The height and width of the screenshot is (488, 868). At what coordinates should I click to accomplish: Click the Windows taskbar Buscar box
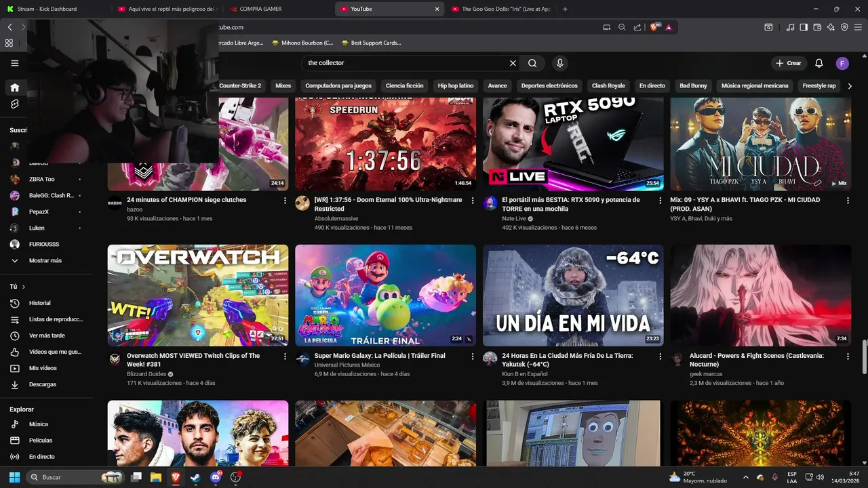point(75,477)
